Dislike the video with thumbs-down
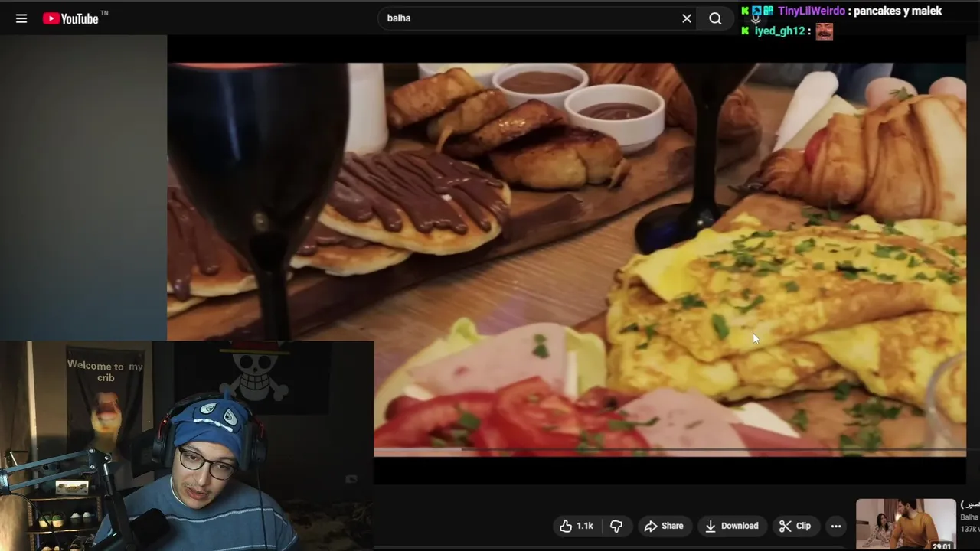Viewport: 980px width, 551px height. point(616,526)
